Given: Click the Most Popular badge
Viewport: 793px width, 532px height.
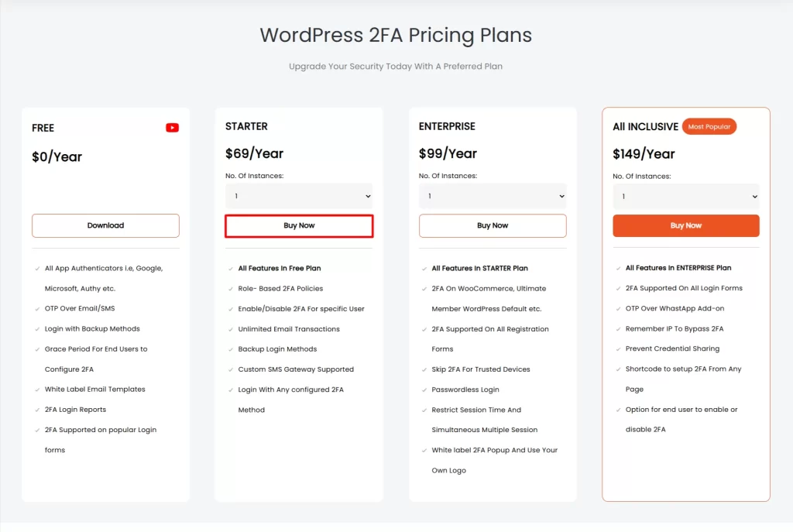Looking at the screenshot, I should [x=709, y=126].
